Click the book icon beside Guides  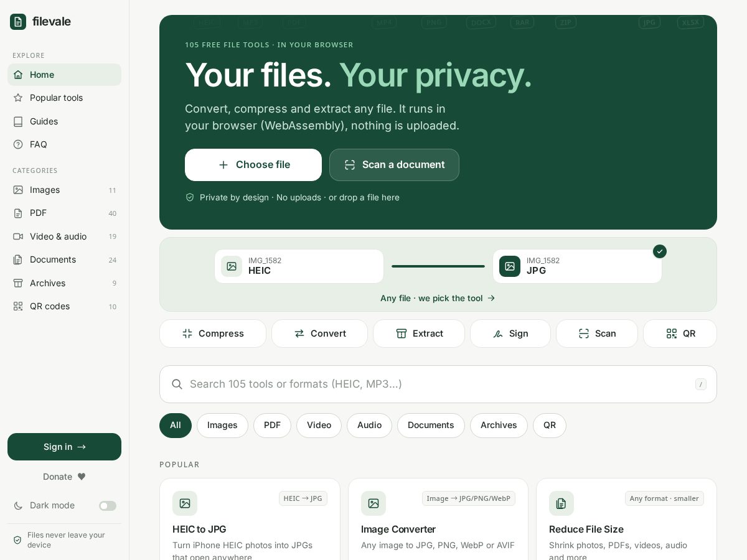18,121
